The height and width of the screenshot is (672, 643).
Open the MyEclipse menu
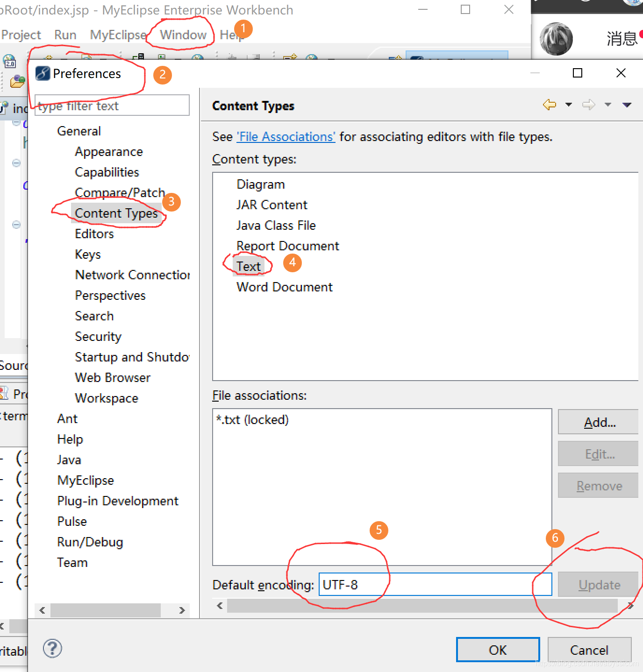pyautogui.click(x=118, y=35)
